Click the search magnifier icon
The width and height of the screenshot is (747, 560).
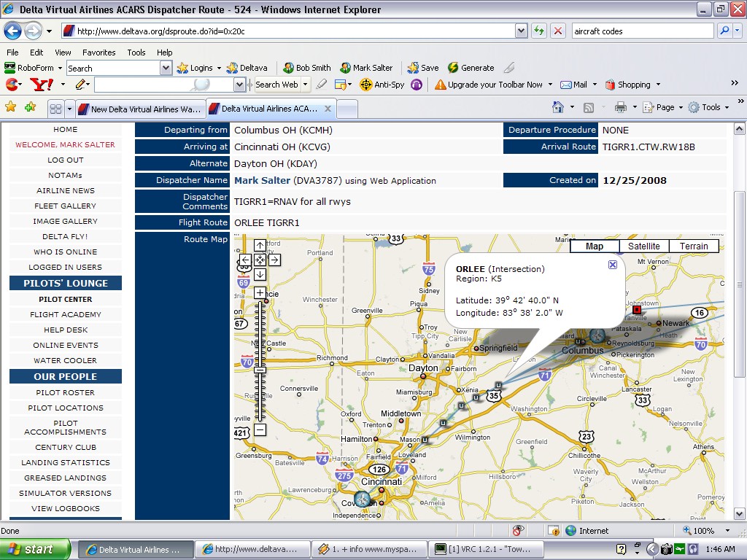724,31
